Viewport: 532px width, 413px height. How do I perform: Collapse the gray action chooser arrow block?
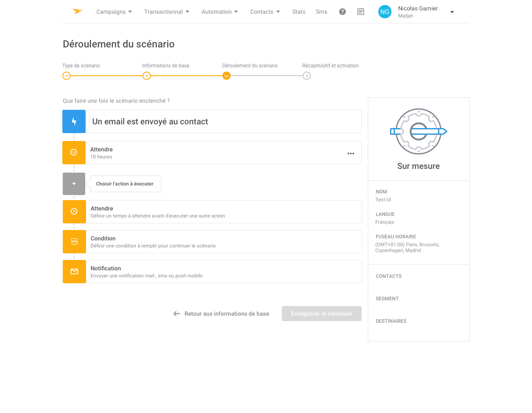[x=74, y=184]
